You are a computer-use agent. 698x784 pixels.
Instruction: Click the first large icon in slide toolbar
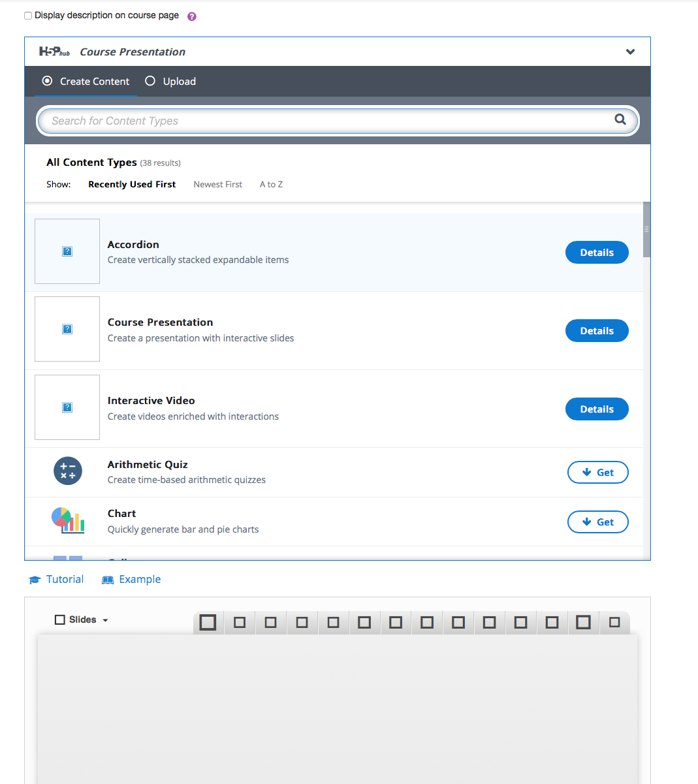click(208, 623)
